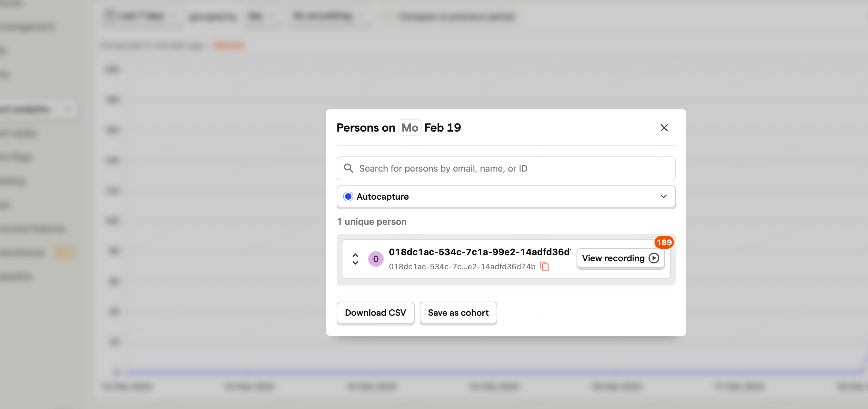Click the orange Refresh link behind the modal
The image size is (868, 409).
(229, 45)
